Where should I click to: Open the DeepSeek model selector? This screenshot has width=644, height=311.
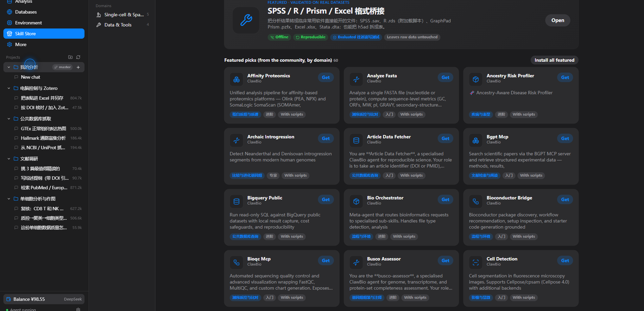tap(73, 299)
